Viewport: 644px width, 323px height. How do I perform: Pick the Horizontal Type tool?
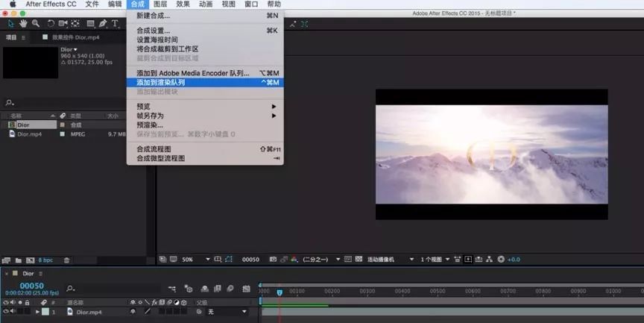click(115, 24)
